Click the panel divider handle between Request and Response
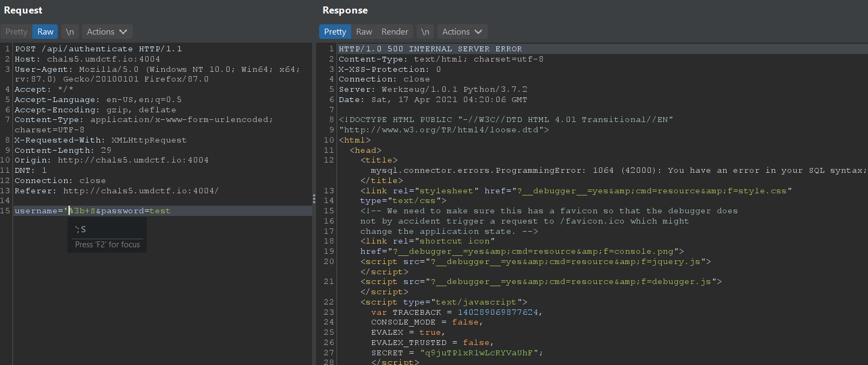 pos(314,199)
